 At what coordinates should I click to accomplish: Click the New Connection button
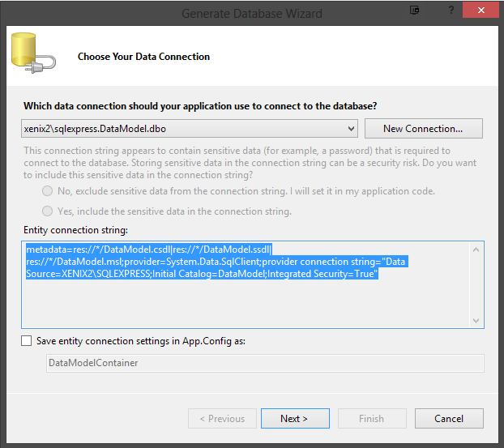tap(423, 129)
